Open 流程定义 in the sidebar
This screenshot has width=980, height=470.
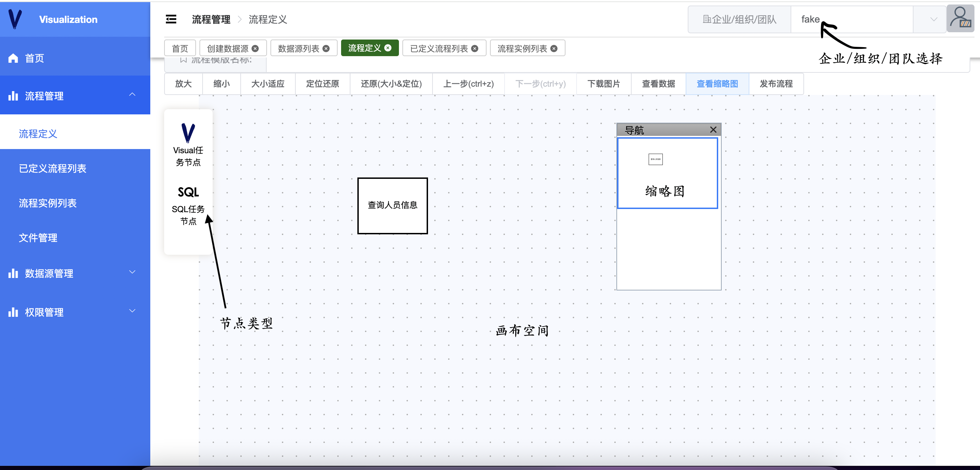[x=75, y=134]
